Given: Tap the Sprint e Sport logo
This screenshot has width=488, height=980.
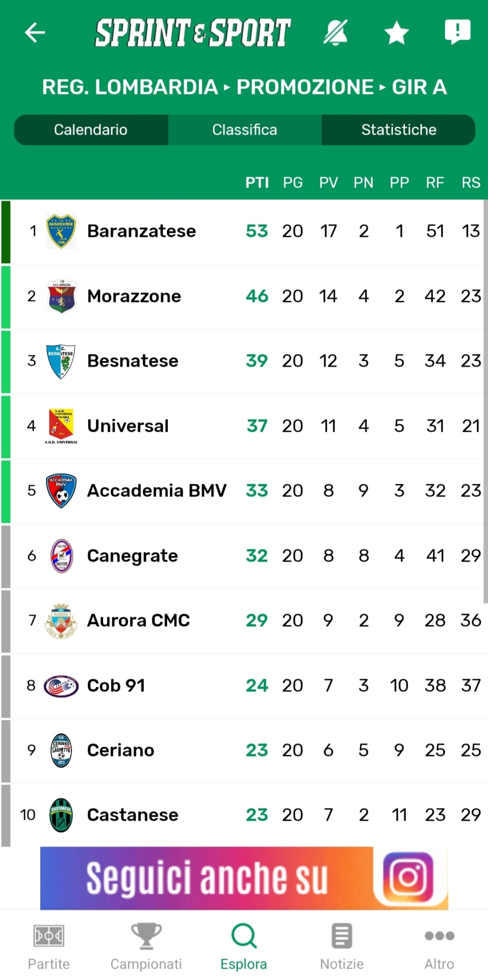Looking at the screenshot, I should pyautogui.click(x=193, y=33).
